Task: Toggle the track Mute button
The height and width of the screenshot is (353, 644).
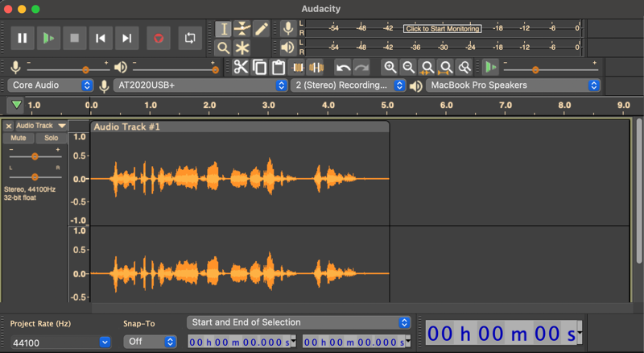Action: [x=18, y=138]
